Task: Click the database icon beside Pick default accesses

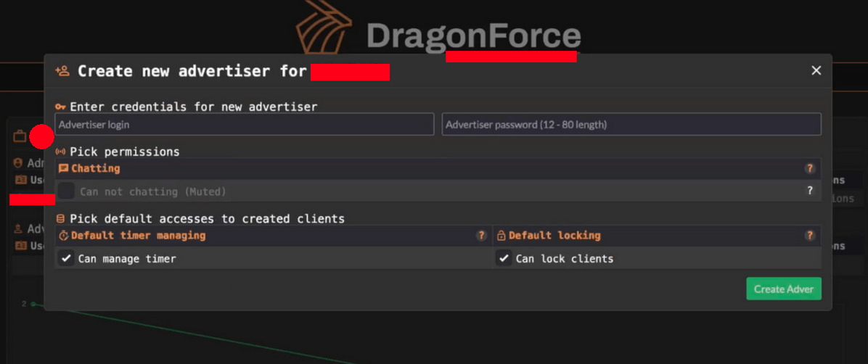Action: [60, 219]
